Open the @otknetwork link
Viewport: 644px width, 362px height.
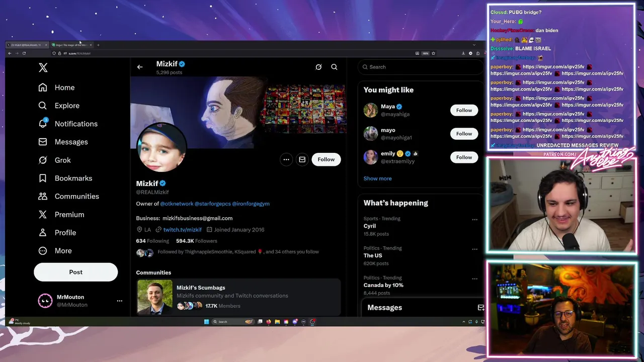point(177,204)
